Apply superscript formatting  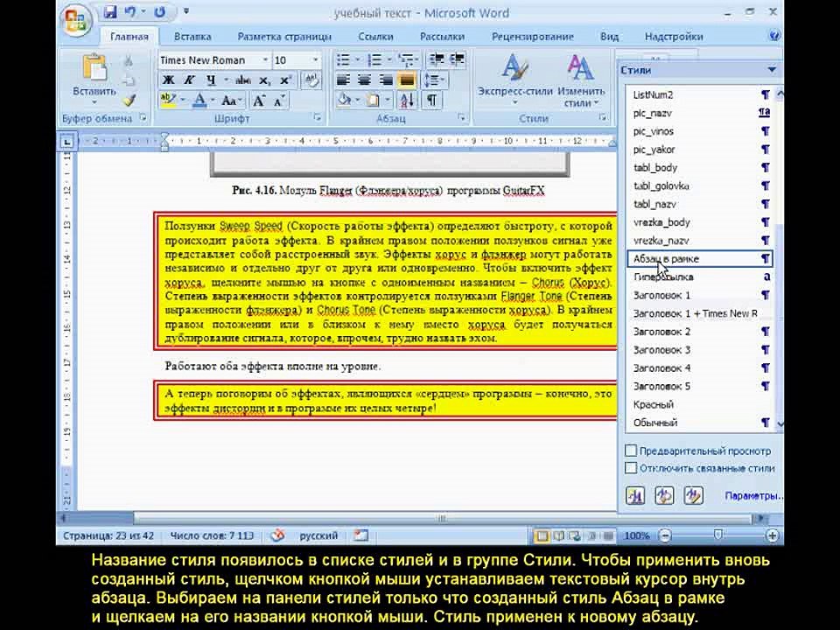(x=285, y=80)
